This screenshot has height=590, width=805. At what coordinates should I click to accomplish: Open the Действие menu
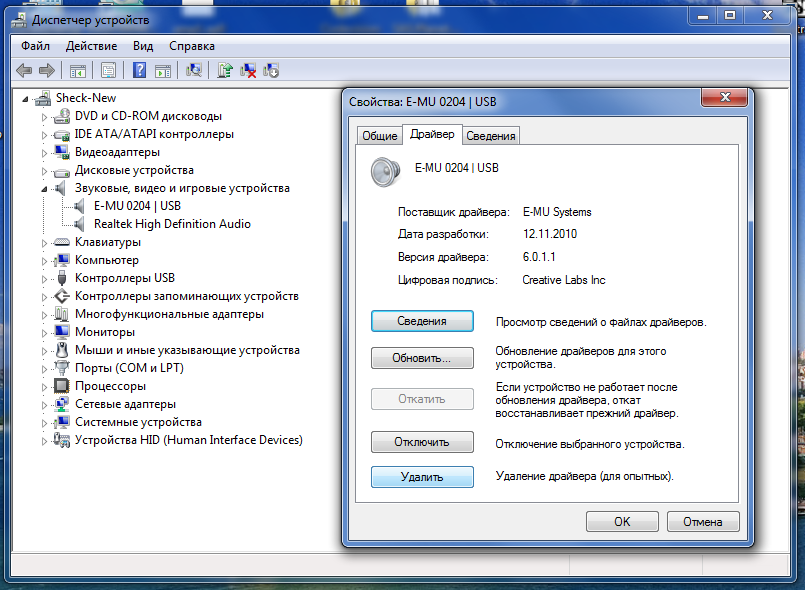tap(91, 46)
